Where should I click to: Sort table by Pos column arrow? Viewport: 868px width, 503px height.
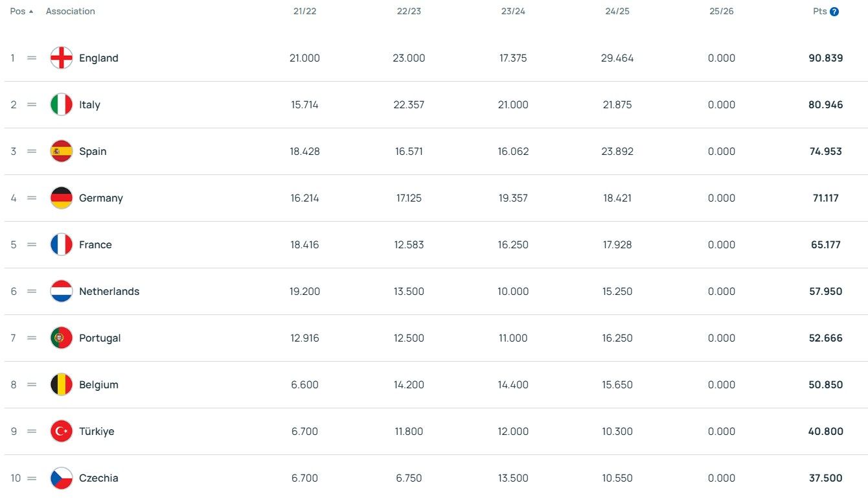[31, 12]
